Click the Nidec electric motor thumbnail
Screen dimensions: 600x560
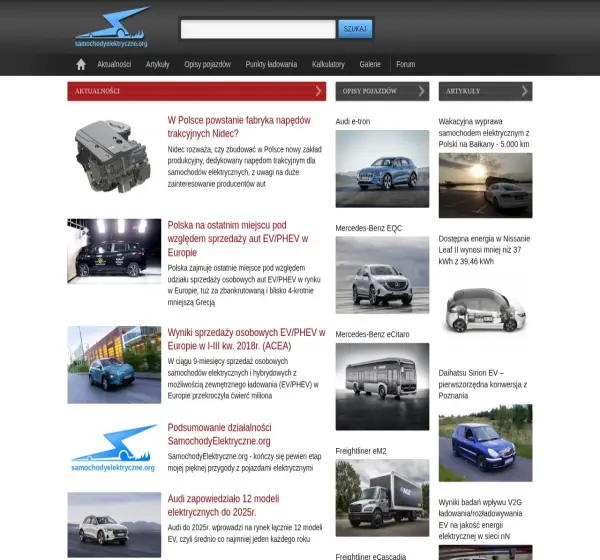[x=114, y=156]
